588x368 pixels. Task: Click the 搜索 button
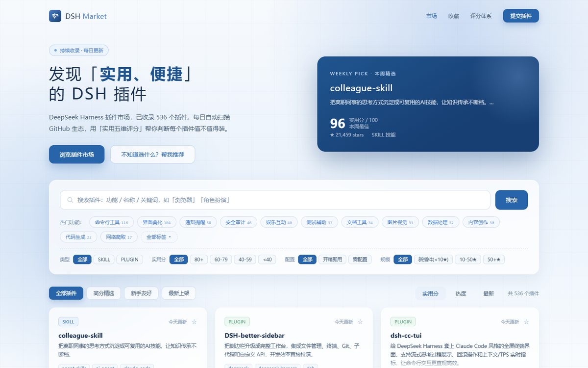tap(512, 200)
